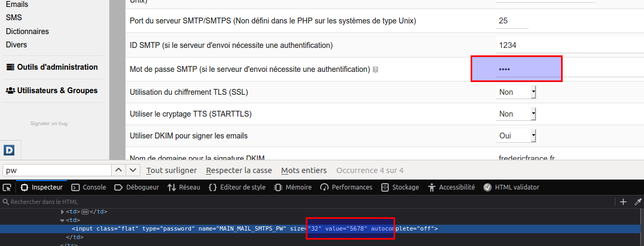Click the help icon next to Mot de passe SMTP
Screen dimensions: 644x246
coord(375,70)
